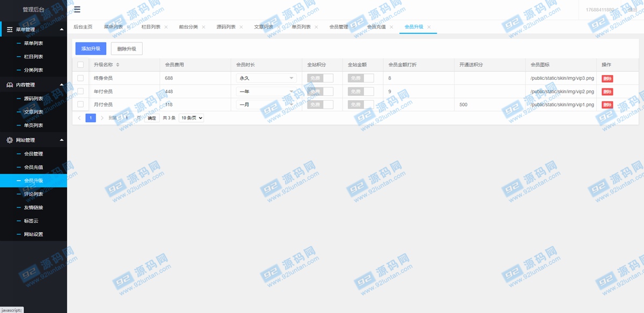644x313 pixels.
Task: Open 友情链接 in the sidebar
Action: 33,207
